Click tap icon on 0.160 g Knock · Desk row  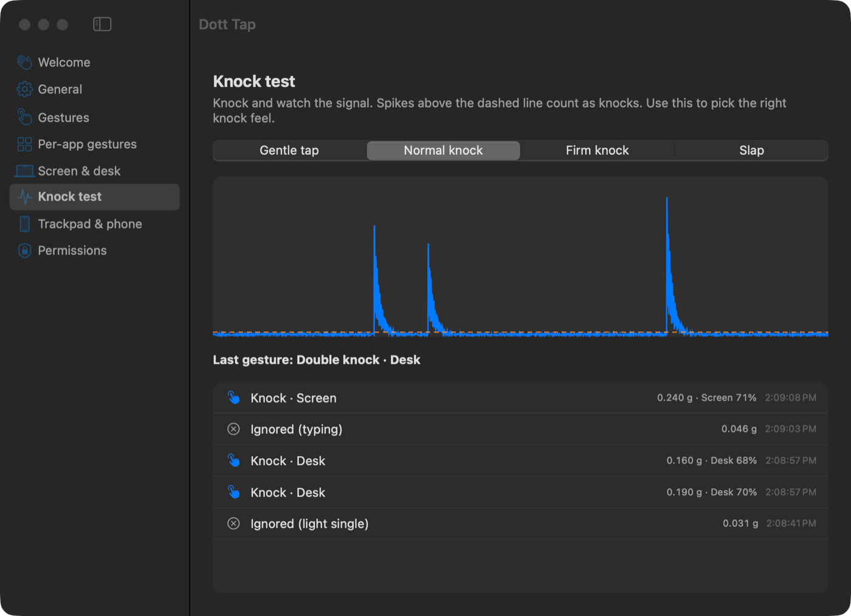[233, 460]
